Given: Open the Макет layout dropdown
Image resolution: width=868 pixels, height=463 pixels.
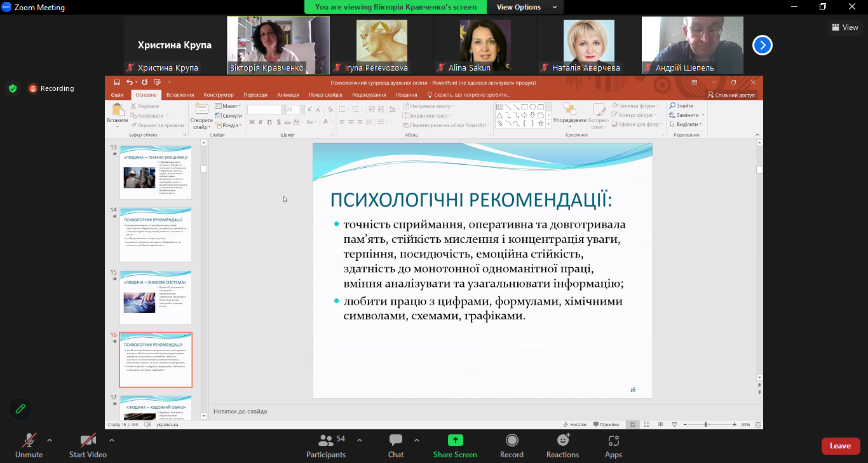Looking at the screenshot, I should coord(228,106).
